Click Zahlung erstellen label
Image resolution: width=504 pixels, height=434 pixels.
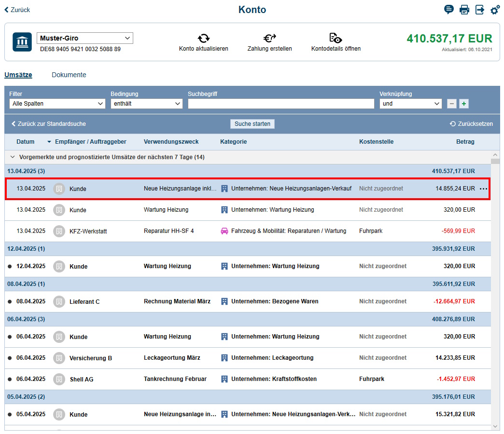tap(270, 49)
